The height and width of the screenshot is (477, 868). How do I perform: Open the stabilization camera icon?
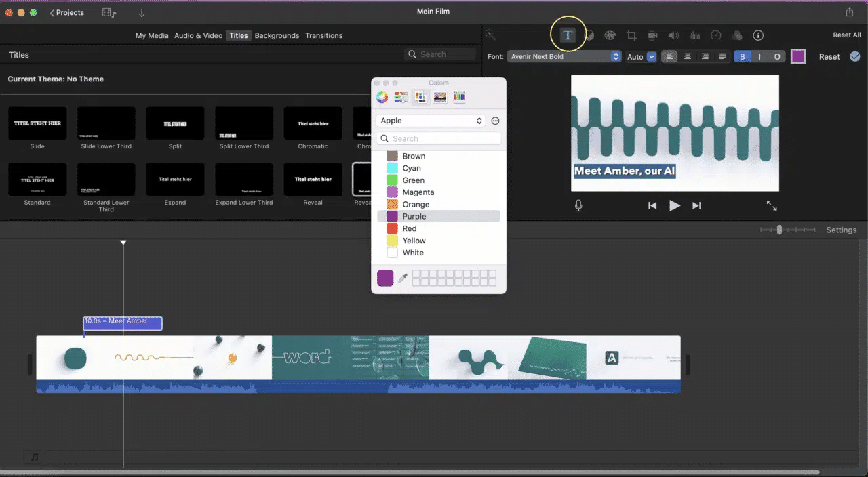click(x=652, y=35)
